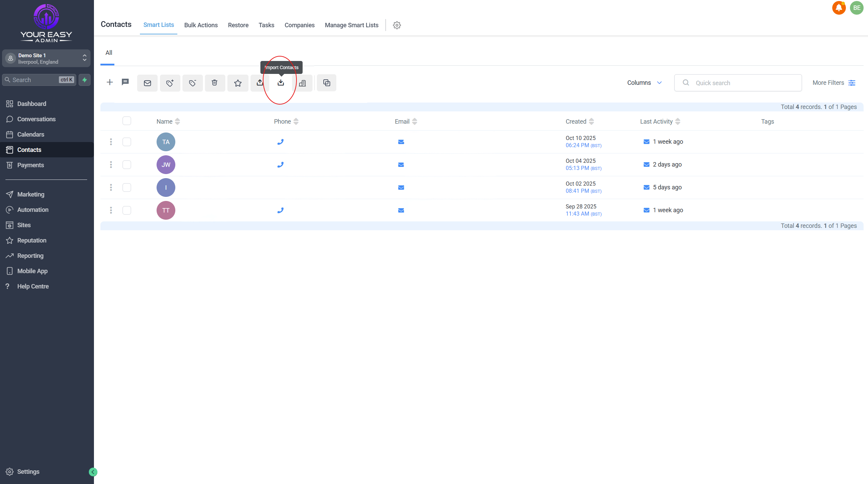The height and width of the screenshot is (484, 868).
Task: Expand the Columns dropdown
Action: tap(644, 83)
